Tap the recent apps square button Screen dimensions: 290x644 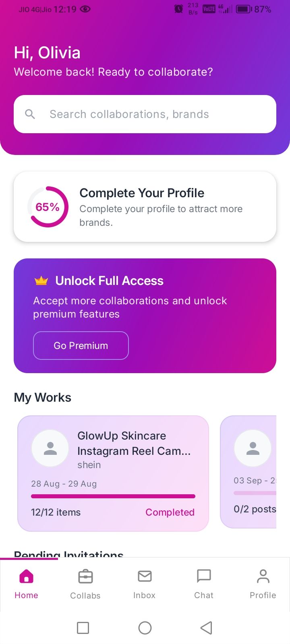83,628
